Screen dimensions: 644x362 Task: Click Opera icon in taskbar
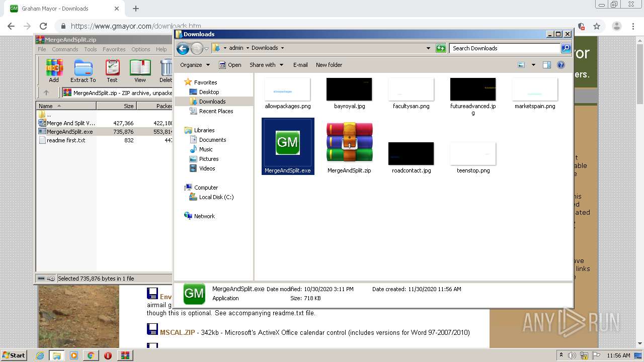pyautogui.click(x=108, y=355)
